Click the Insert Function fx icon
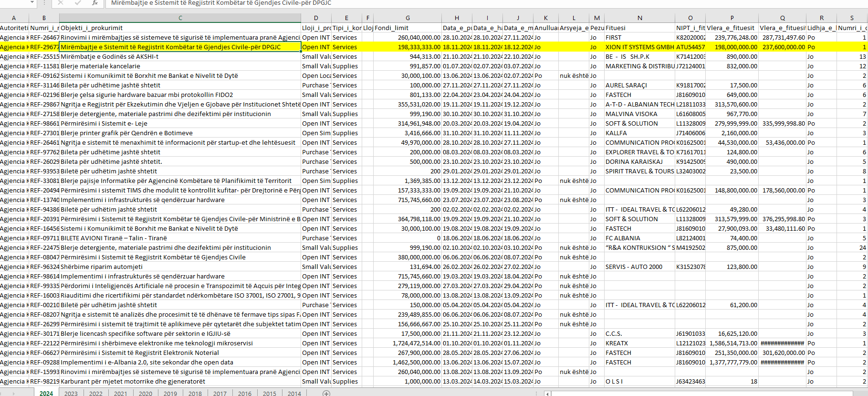Viewport: 868px width, 396px height. (95, 3)
